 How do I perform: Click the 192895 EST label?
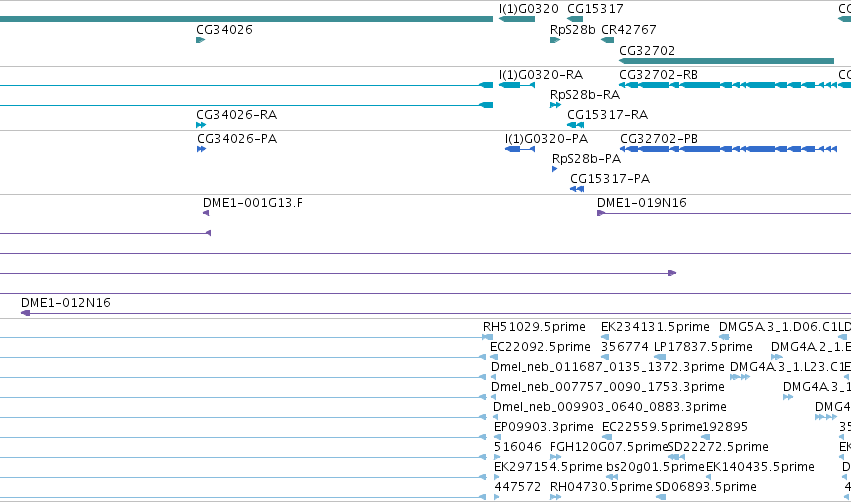point(725,427)
